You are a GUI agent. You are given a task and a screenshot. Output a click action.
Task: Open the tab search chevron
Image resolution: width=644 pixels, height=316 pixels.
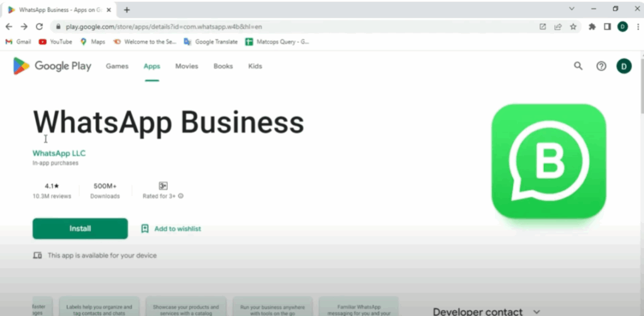point(572,9)
